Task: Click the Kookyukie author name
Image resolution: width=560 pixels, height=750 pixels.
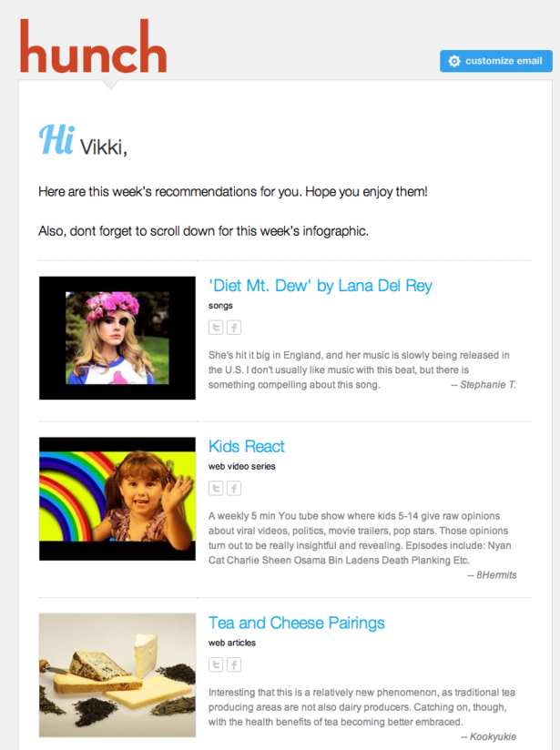Action: coord(493,736)
